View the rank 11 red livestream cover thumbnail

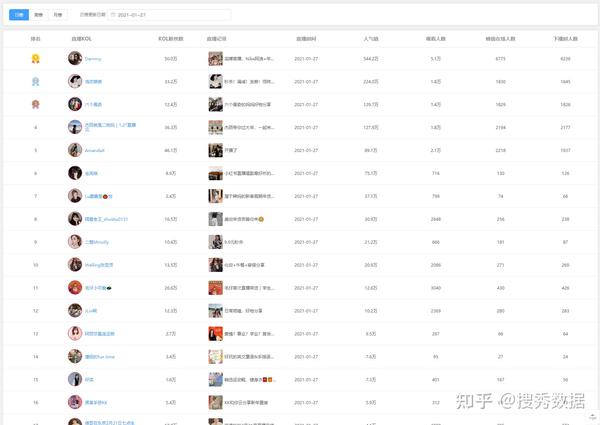(x=215, y=288)
